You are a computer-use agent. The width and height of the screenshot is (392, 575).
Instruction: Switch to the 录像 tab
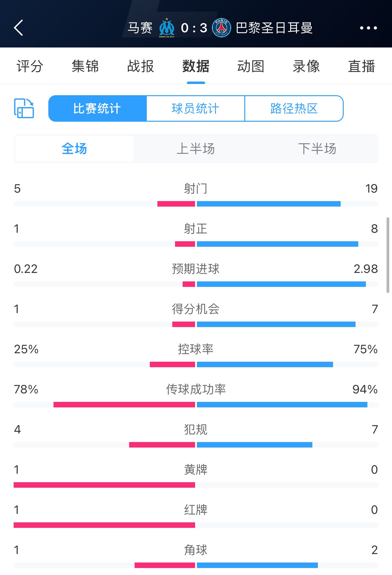coord(306,66)
